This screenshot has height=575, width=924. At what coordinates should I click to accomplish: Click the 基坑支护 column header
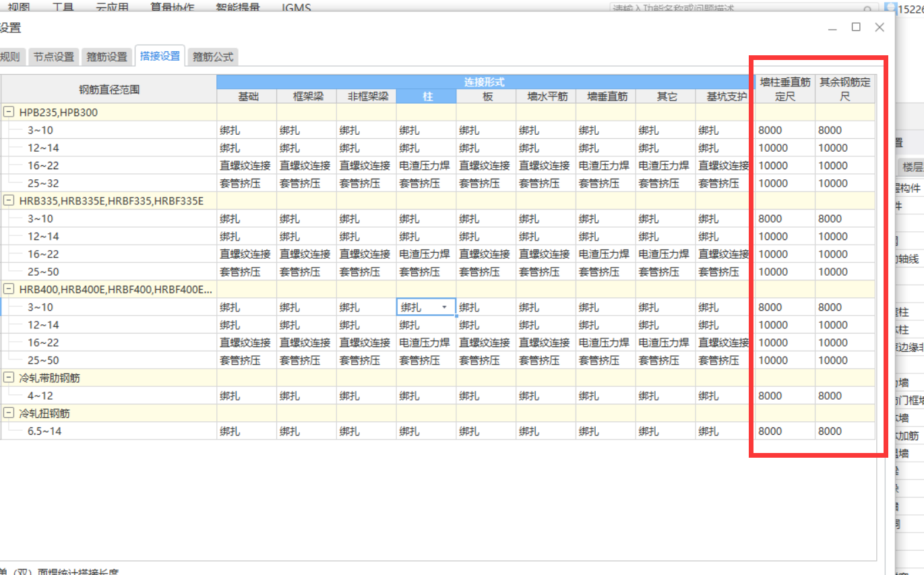click(x=725, y=96)
